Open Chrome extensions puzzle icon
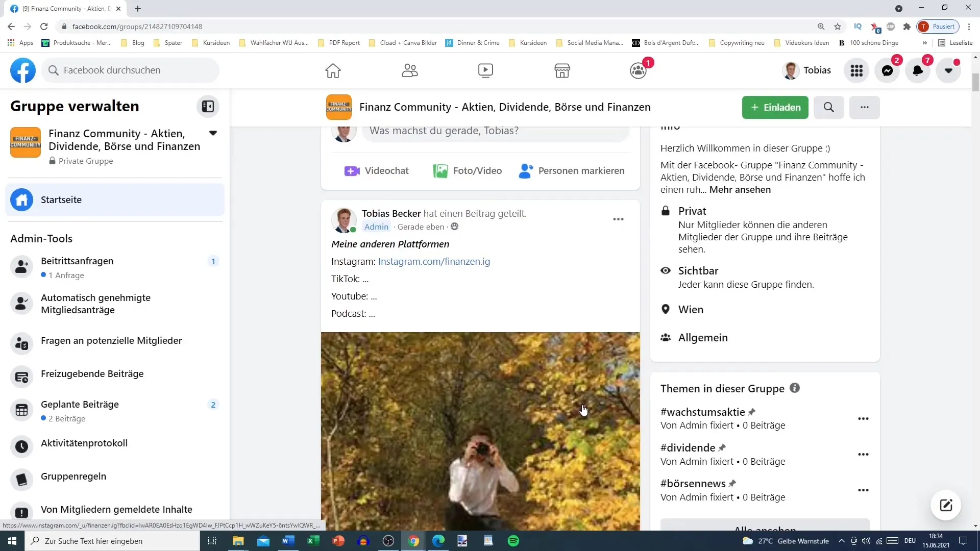Screen dimensions: 980x551 click(x=906, y=27)
